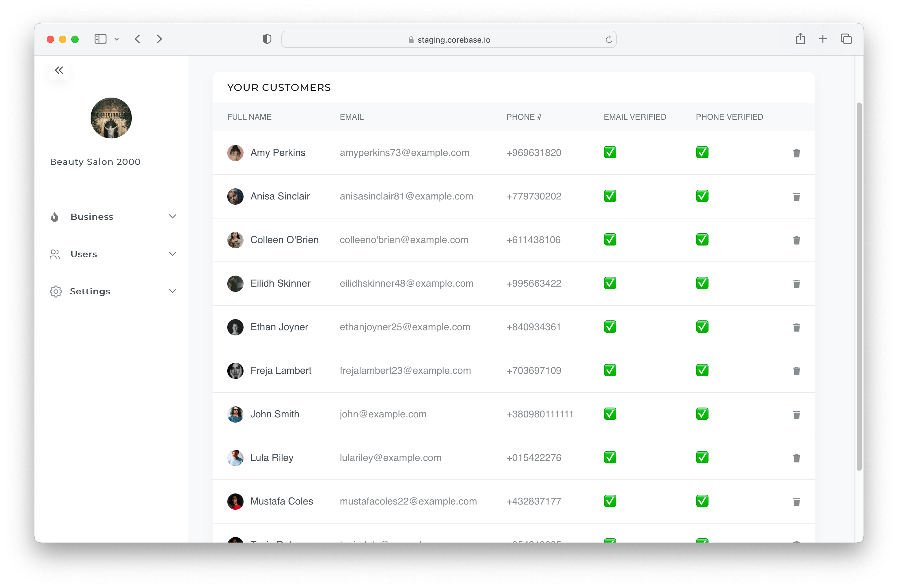Delete Colleen O'Brien with trash icon
898x588 pixels.
pyautogui.click(x=796, y=240)
